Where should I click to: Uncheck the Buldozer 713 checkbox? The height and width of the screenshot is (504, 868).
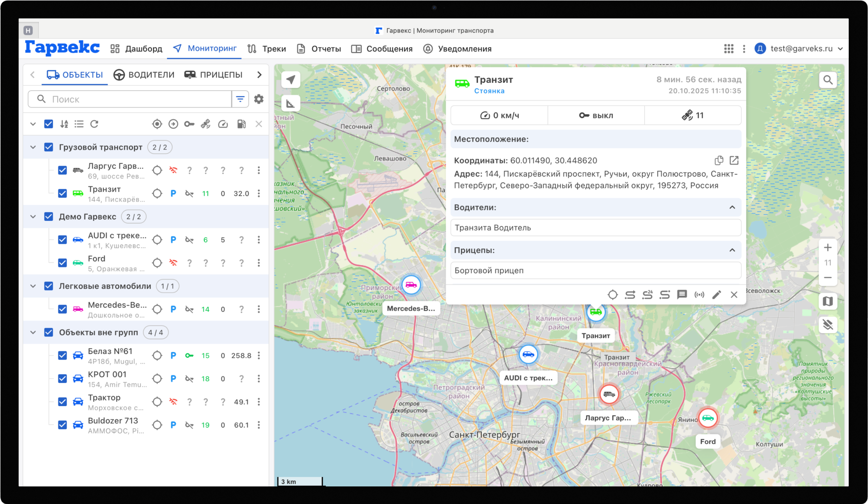coord(62,425)
